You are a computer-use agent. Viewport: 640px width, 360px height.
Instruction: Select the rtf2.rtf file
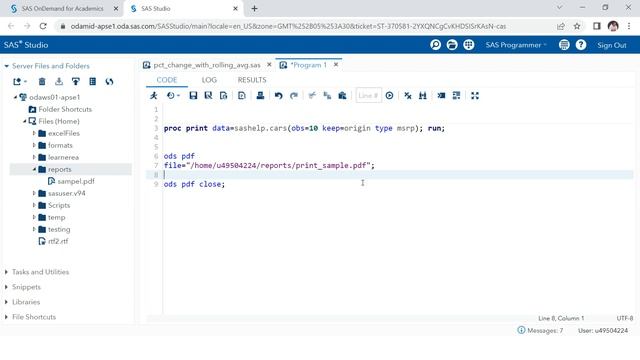(x=58, y=241)
